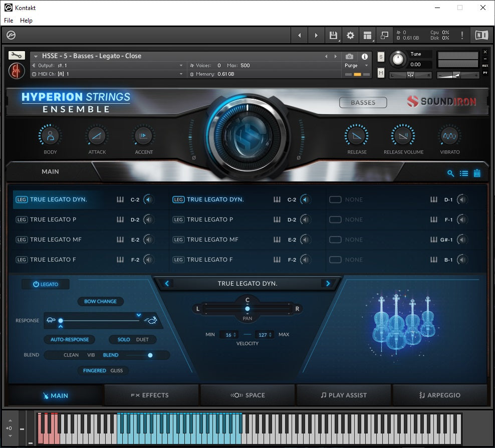Click the list view icon

(464, 173)
